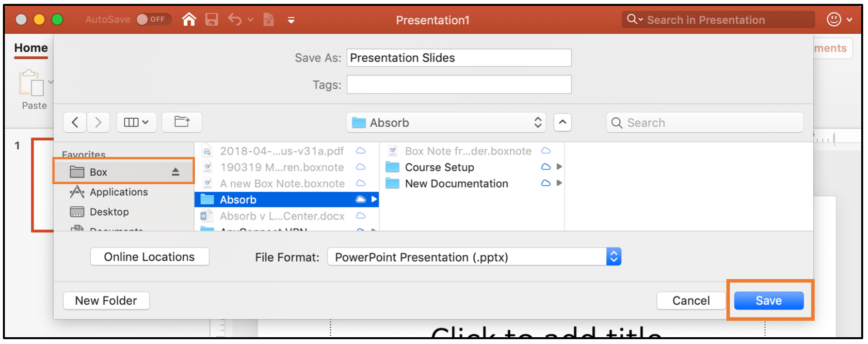Select A new Box Note.boxnote file
Viewport: 868px width, 344px height.
pos(286,184)
